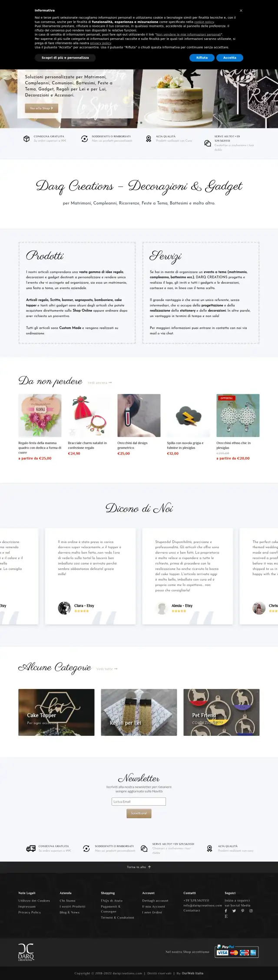Open Scopri di più e personalizza
This screenshot has width=278, height=980.
(65, 58)
